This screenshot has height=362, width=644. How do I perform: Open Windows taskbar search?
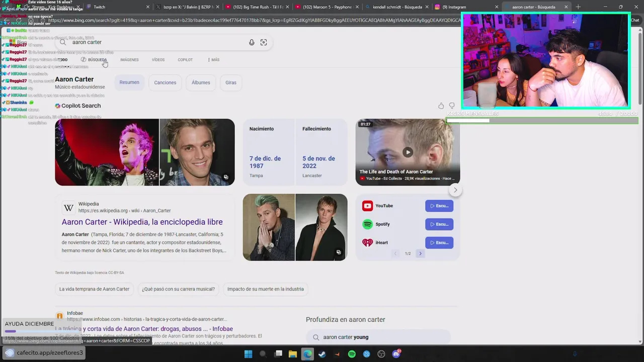263,354
